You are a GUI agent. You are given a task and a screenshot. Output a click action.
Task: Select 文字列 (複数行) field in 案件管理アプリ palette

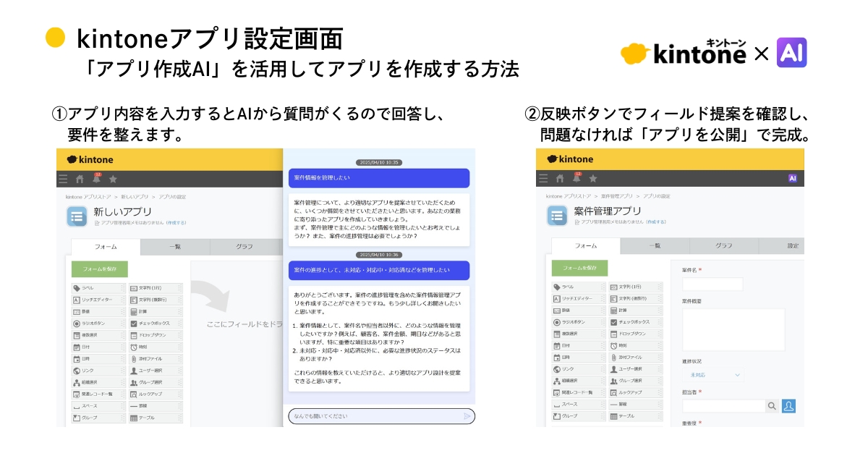636,298
